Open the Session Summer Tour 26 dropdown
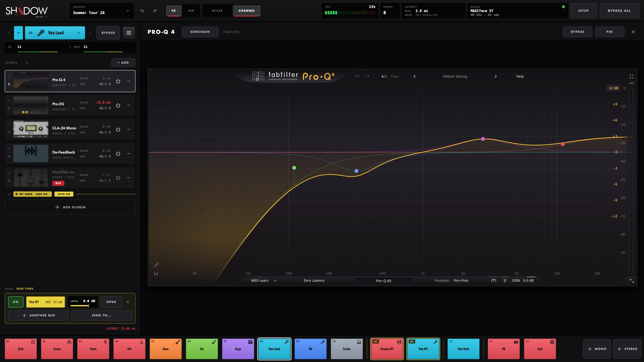Viewport: 644px width, 362px height. 101,11
